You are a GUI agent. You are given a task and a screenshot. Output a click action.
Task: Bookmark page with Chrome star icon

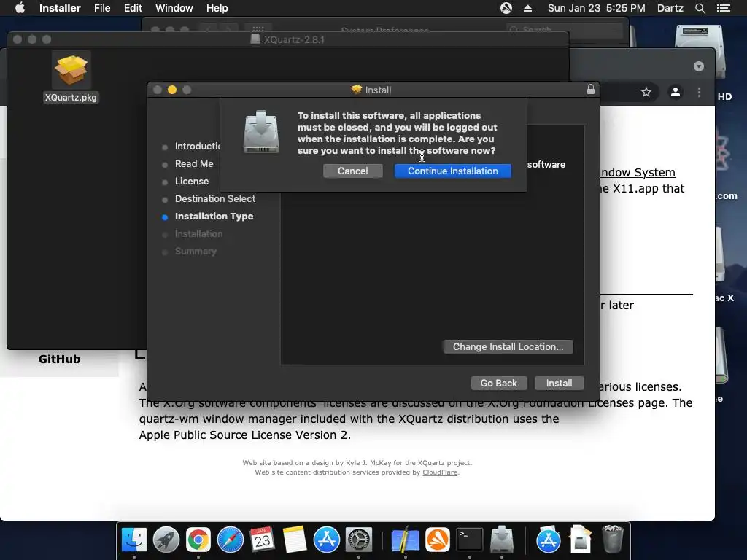pyautogui.click(x=646, y=92)
